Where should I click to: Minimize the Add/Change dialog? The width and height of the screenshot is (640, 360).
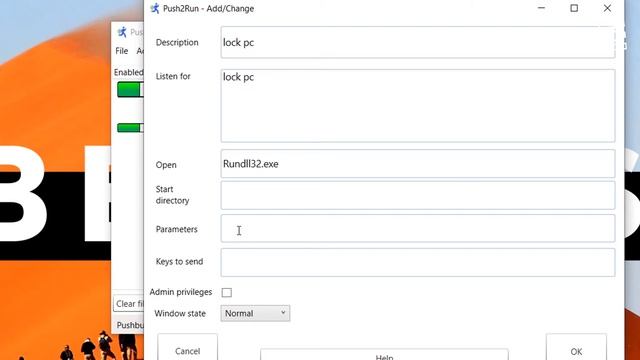(541, 8)
